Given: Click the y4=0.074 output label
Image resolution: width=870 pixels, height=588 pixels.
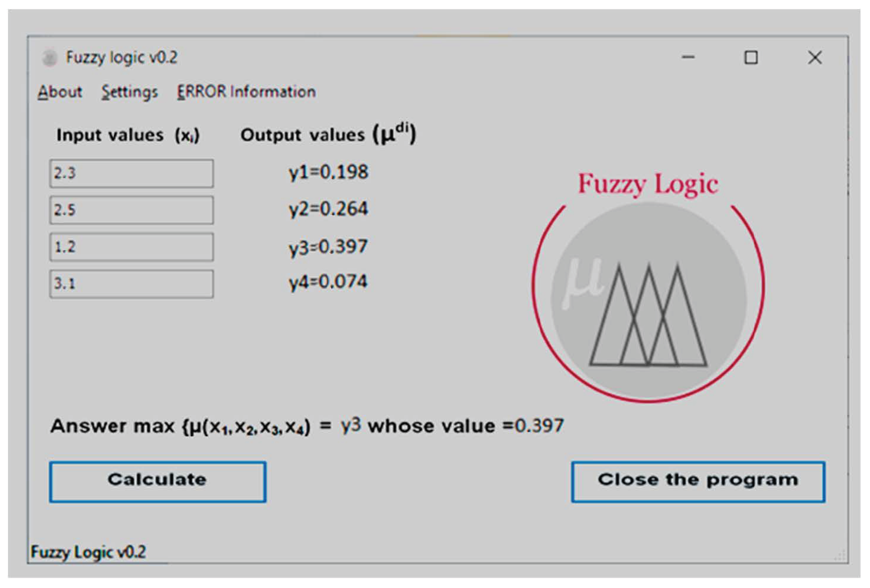Looking at the screenshot, I should pos(328,282).
